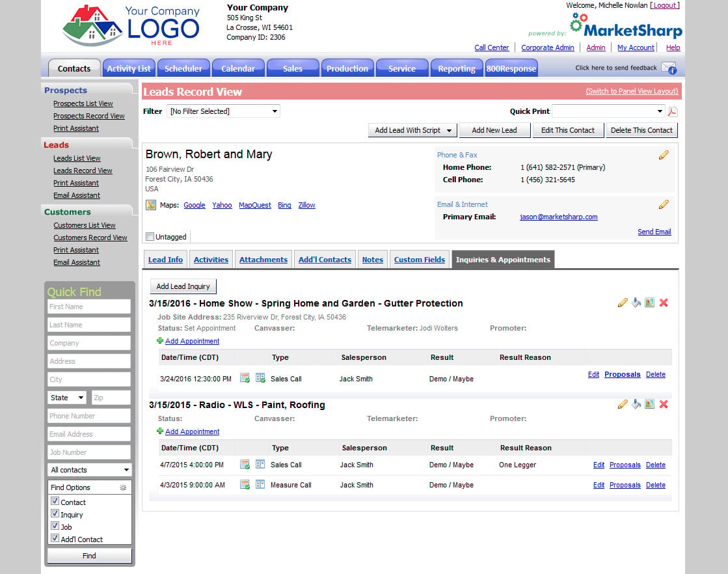The height and width of the screenshot is (574, 728).
Task: Click the map icon on Home Show inquiry
Action: tap(649, 303)
